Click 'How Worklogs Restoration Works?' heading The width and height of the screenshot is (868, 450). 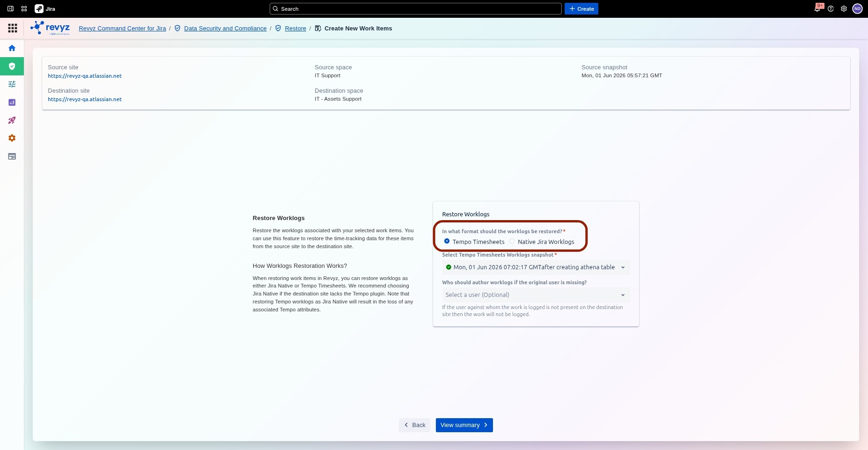(x=300, y=266)
